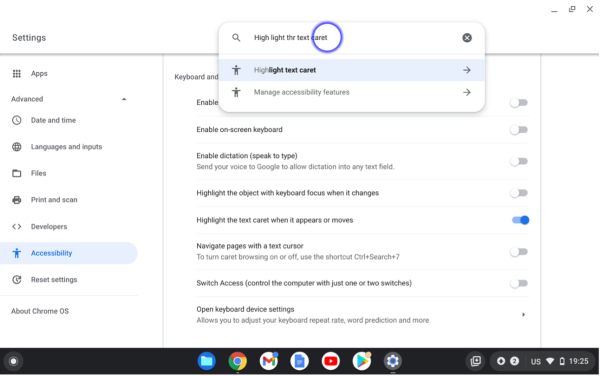Viewport: 600px width, 376px height.
Task: Toggle Navigate pages with a text cursor
Action: pos(519,251)
